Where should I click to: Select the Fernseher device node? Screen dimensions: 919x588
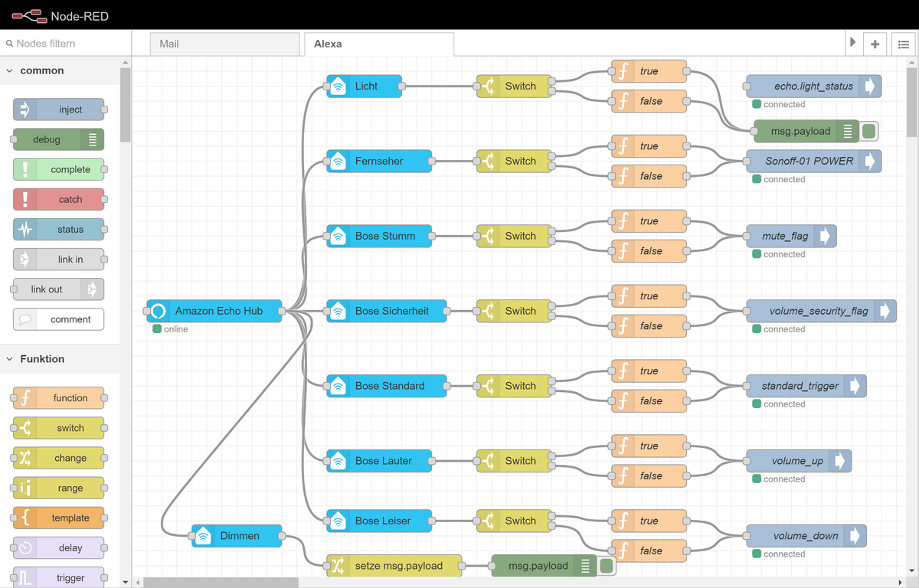(379, 161)
